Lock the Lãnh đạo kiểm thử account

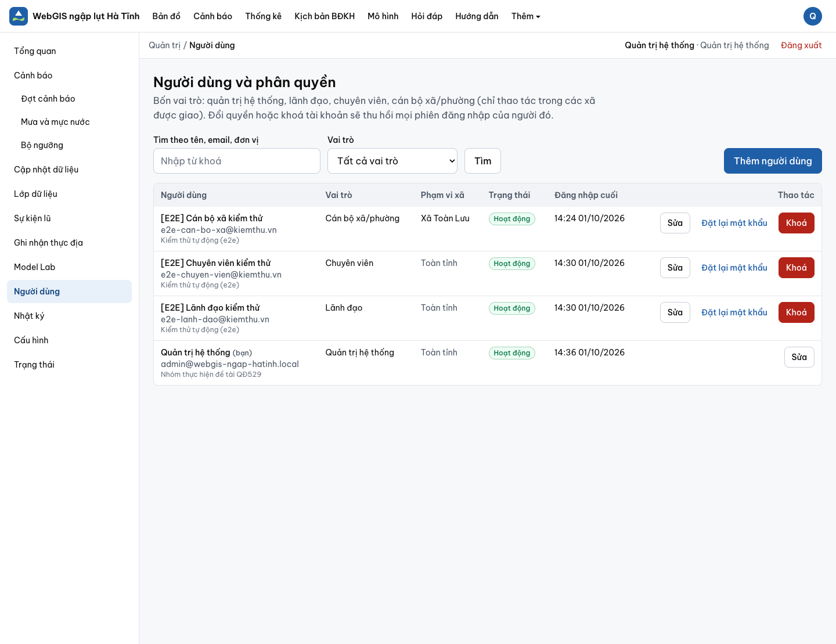pos(797,312)
